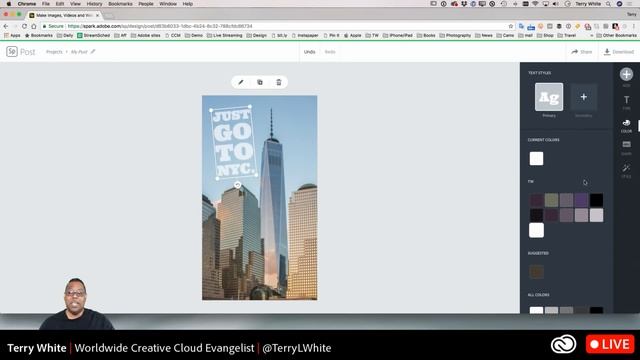Open the File menu
640x360 pixels.
pyautogui.click(x=46, y=4)
